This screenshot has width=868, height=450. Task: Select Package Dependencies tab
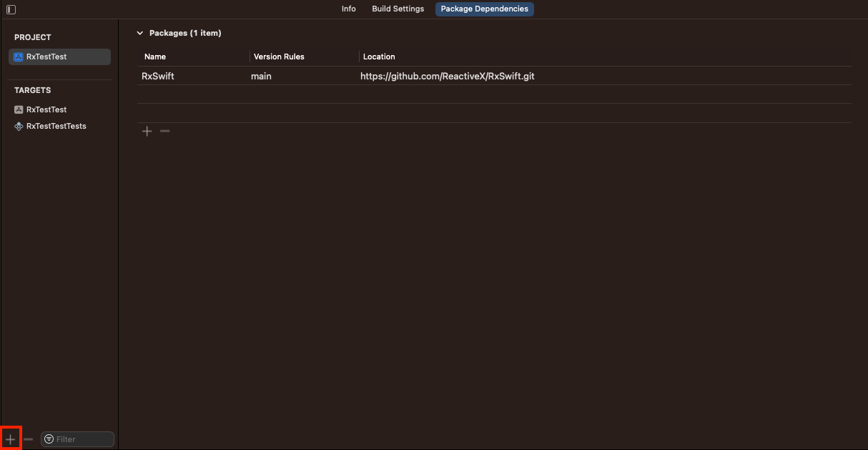(x=484, y=9)
